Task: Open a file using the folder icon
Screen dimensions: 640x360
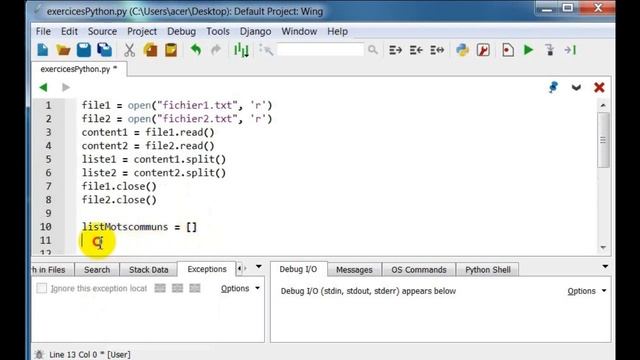Action: (63, 50)
